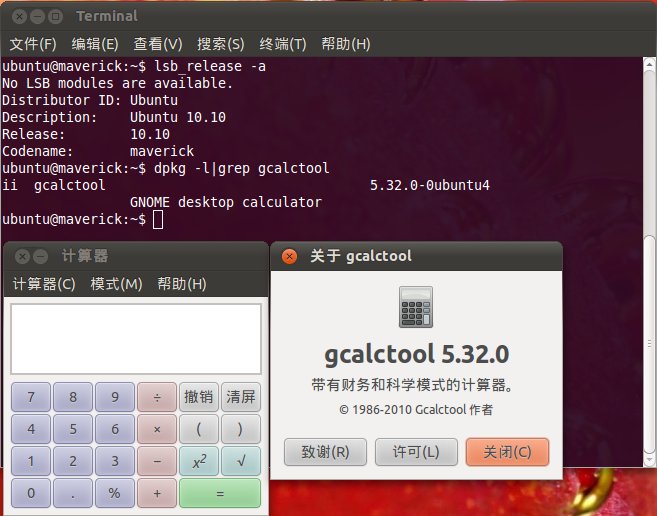Minimize the Terminal window
The width and height of the screenshot is (657, 516).
pyautogui.click(x=37, y=16)
